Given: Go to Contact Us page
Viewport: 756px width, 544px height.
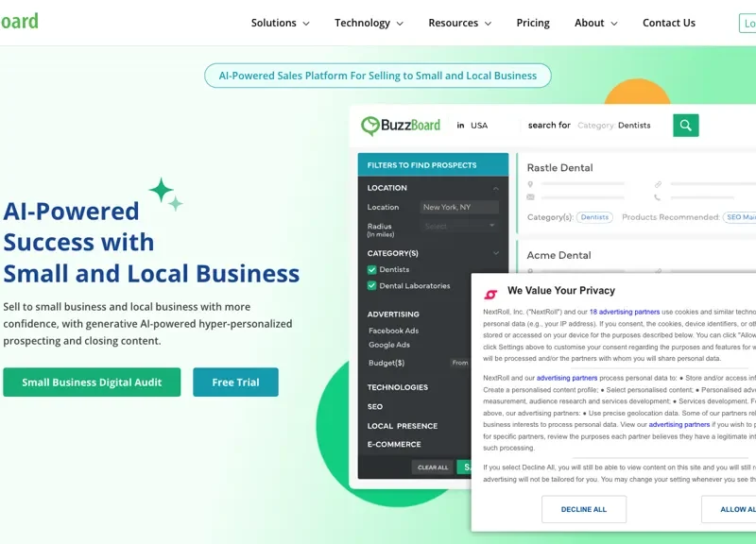Looking at the screenshot, I should 669,23.
